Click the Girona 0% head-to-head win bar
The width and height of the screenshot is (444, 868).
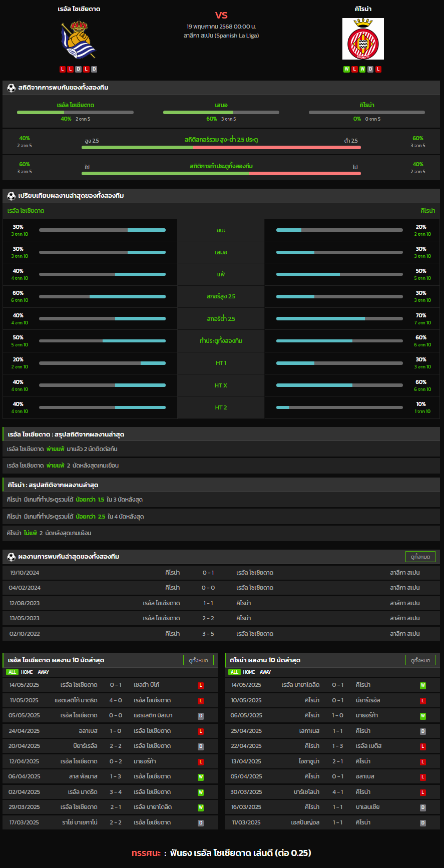pyautogui.click(x=367, y=113)
